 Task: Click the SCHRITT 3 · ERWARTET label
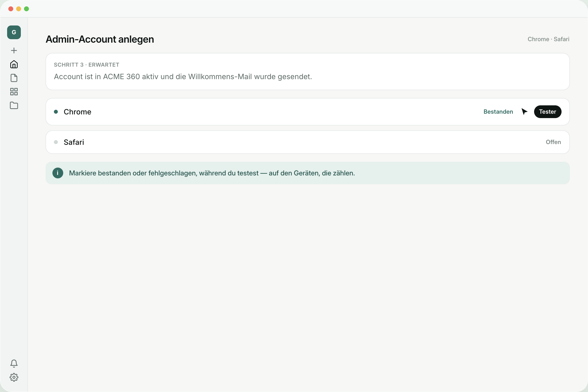[x=86, y=65]
